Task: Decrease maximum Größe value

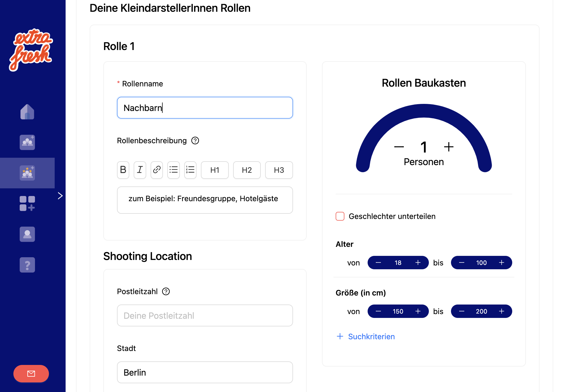Action: pyautogui.click(x=461, y=311)
